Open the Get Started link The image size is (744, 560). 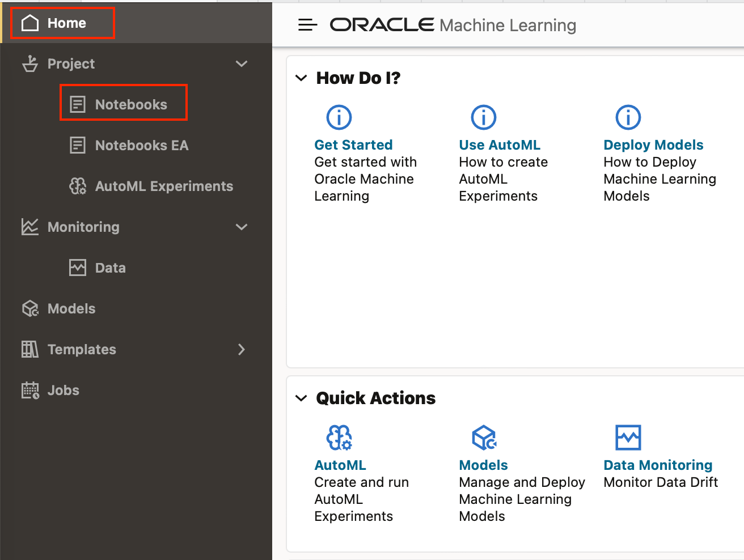[x=353, y=145]
